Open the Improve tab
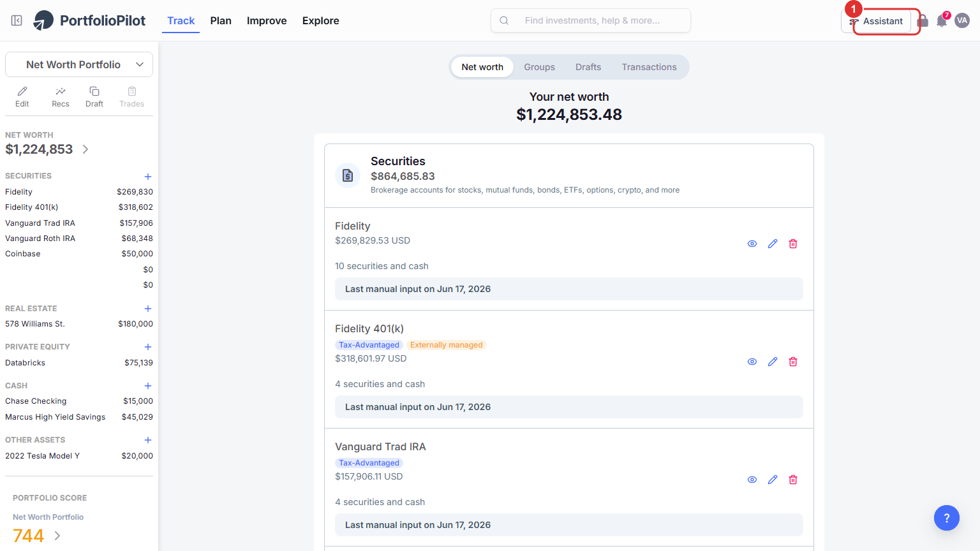Viewport: 980px width, 551px height. click(267, 20)
